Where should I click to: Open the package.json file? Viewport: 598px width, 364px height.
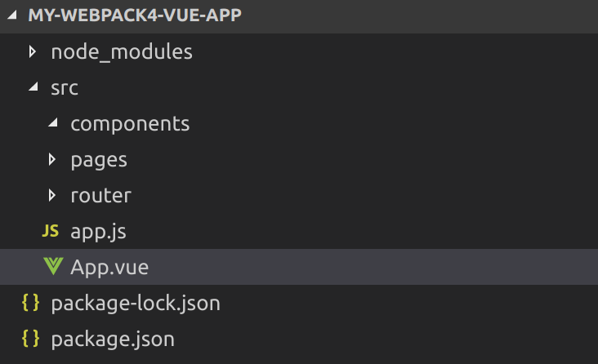pyautogui.click(x=113, y=340)
